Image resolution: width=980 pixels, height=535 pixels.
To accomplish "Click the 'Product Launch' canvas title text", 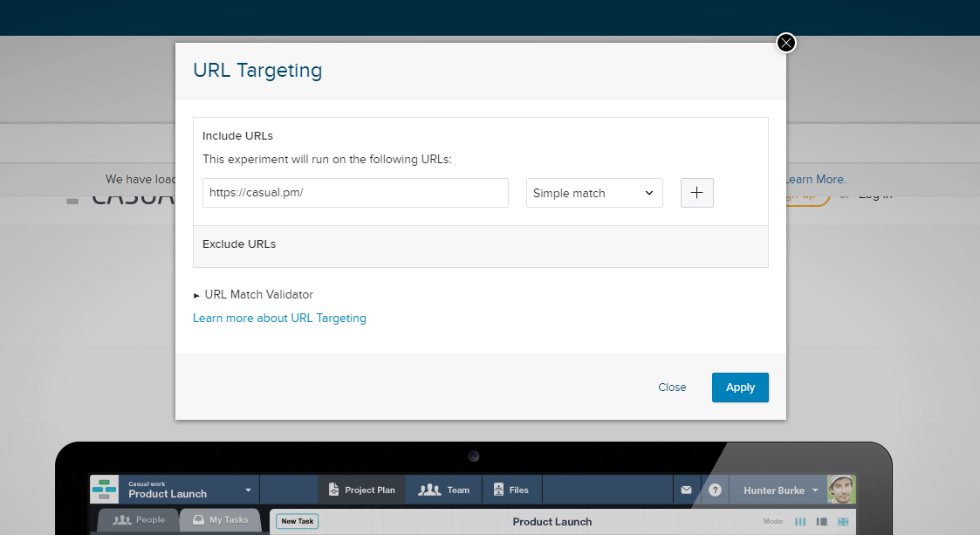I will tap(552, 522).
